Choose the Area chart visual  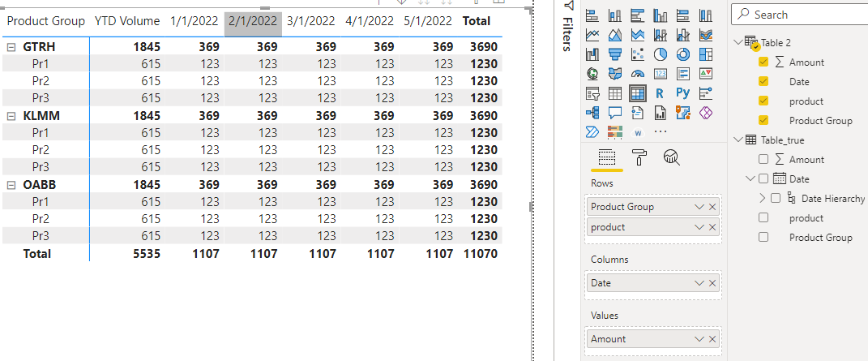click(x=615, y=35)
